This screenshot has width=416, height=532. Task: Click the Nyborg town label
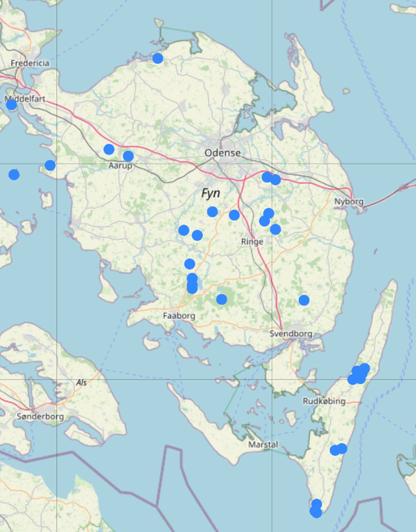pos(349,202)
